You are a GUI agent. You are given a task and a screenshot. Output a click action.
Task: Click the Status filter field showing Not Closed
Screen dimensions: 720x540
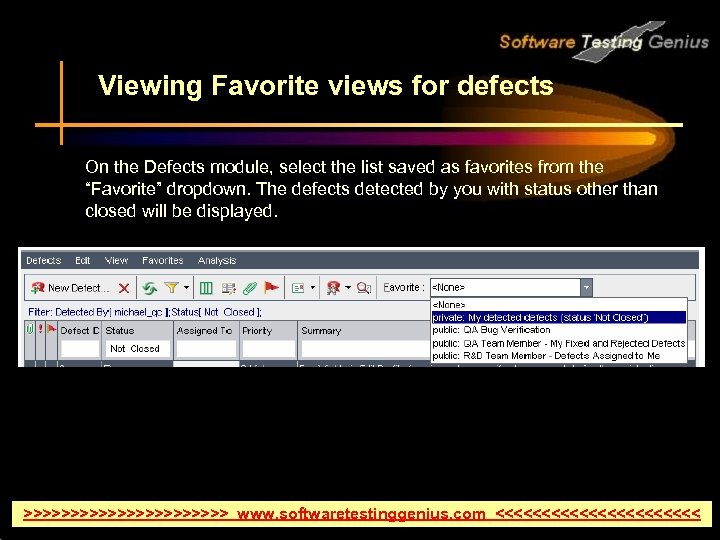[x=137, y=349]
